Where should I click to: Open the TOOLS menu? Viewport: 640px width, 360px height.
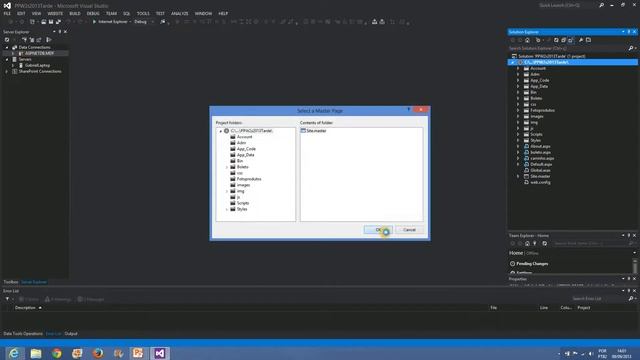pos(143,13)
